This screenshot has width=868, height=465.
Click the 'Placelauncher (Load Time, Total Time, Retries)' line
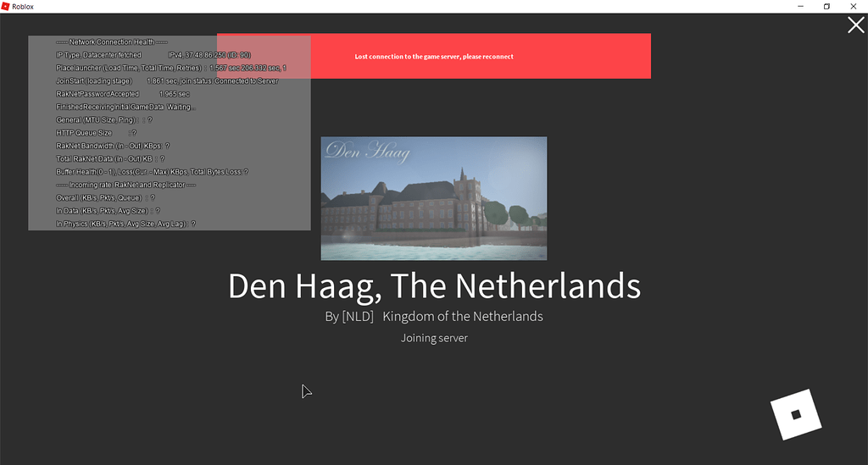[171, 68]
